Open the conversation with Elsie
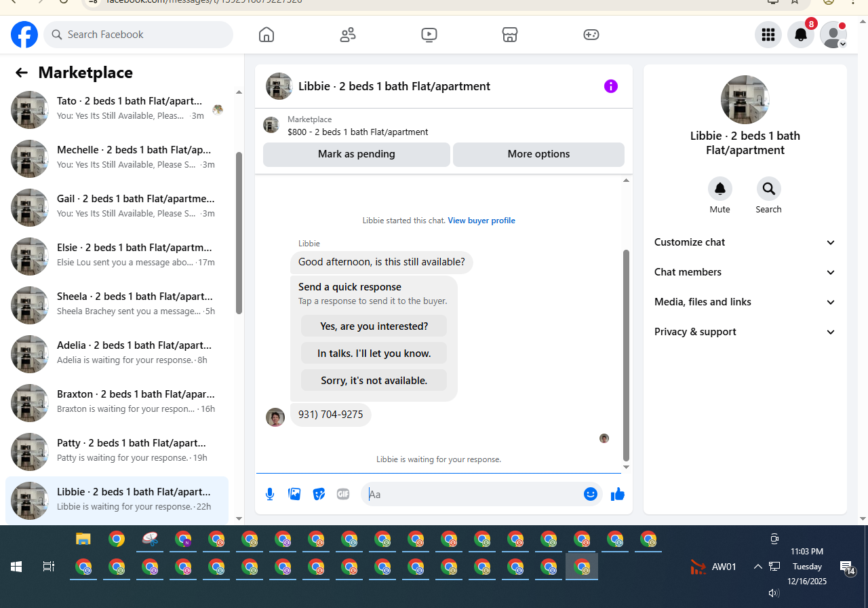The width and height of the screenshot is (868, 608). tap(117, 255)
